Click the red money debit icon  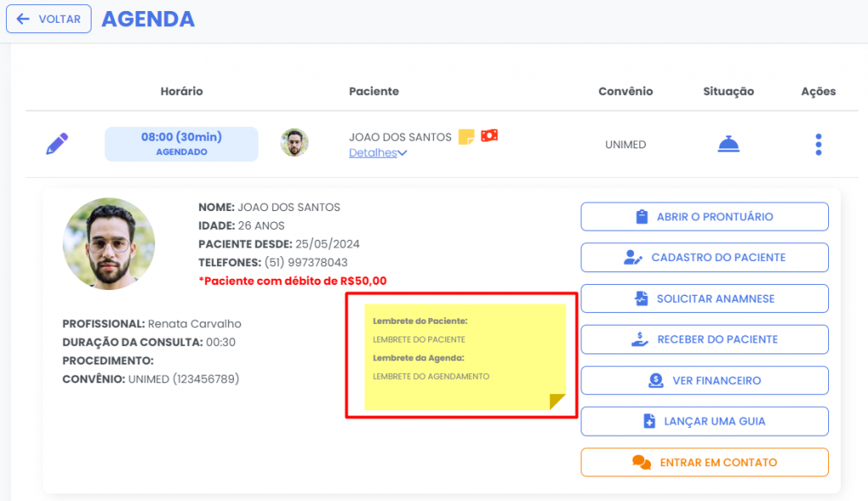[x=489, y=136]
